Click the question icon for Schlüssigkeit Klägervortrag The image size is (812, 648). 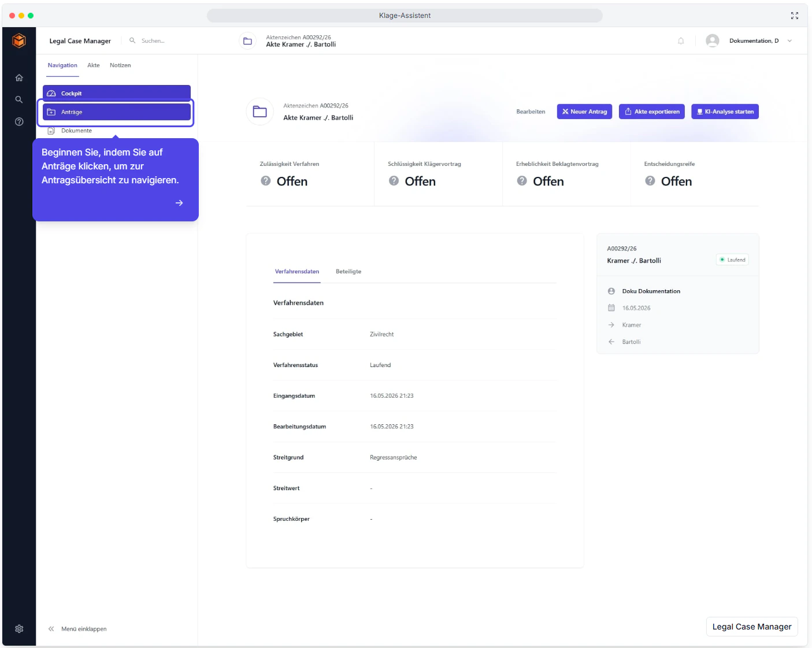pyautogui.click(x=394, y=181)
